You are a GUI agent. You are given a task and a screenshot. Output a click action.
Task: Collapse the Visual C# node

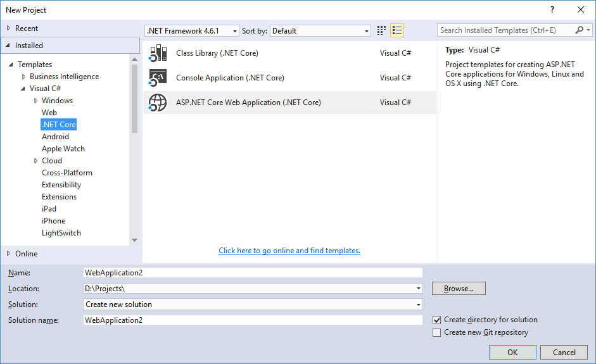23,89
